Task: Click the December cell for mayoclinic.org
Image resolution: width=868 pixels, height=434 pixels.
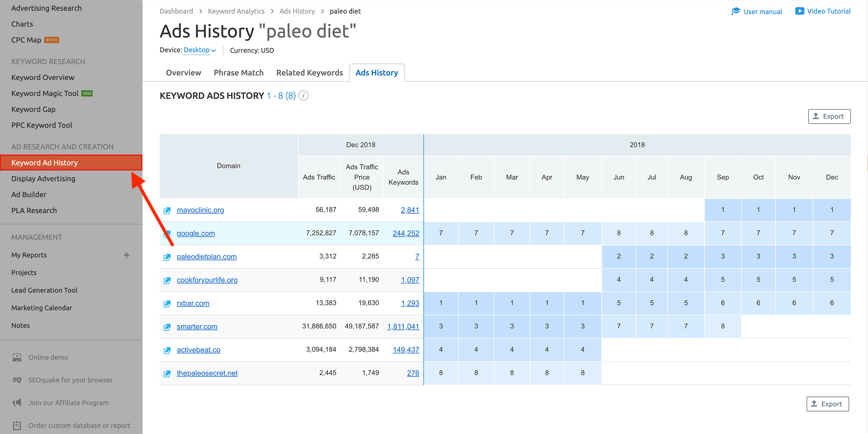Action: point(832,210)
